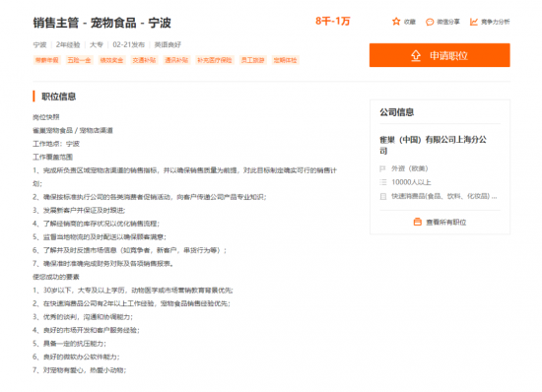Click the job title 销售主管 - 宠物食品 - 宁波
Image resolution: width=542 pixels, height=392 pixels.
click(102, 23)
